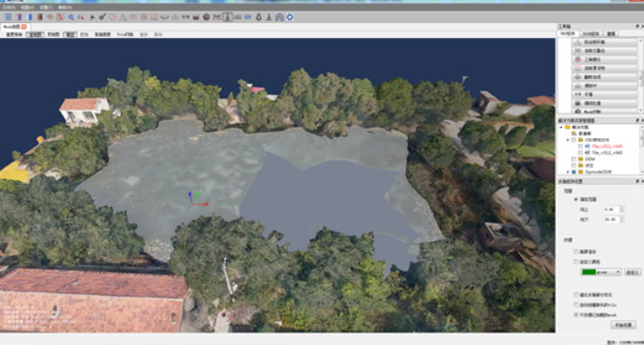Screen dimensions: 644x345
Task: Toggle the checked bottom checkbox above the start button
Action: 576,315
